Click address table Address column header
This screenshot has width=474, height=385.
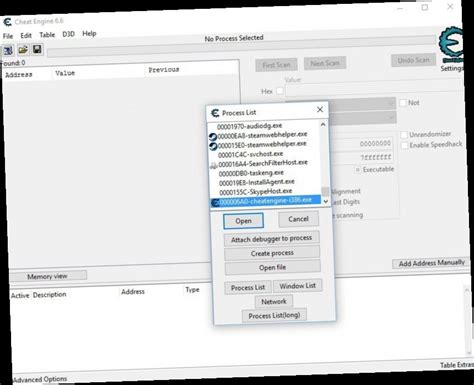click(x=133, y=292)
